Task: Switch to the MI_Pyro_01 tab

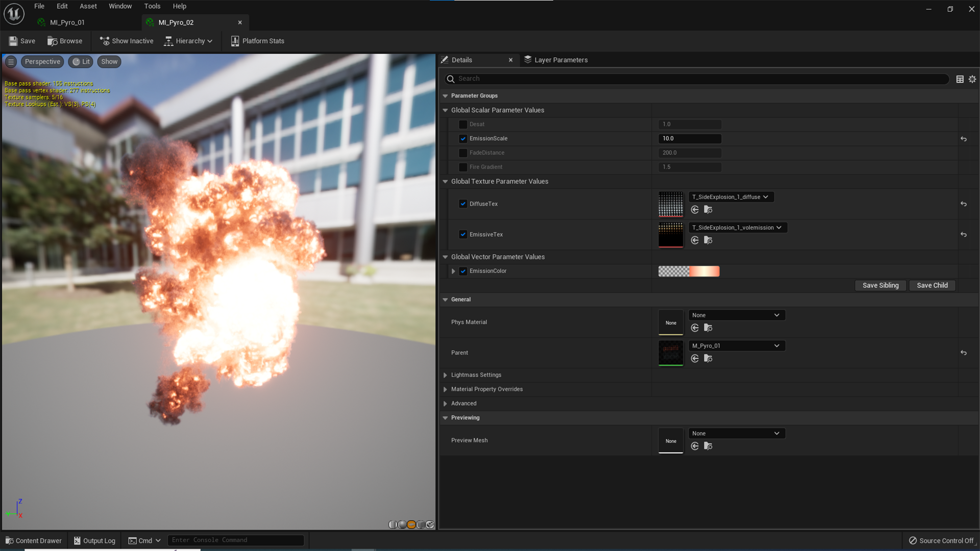Action: point(66,22)
